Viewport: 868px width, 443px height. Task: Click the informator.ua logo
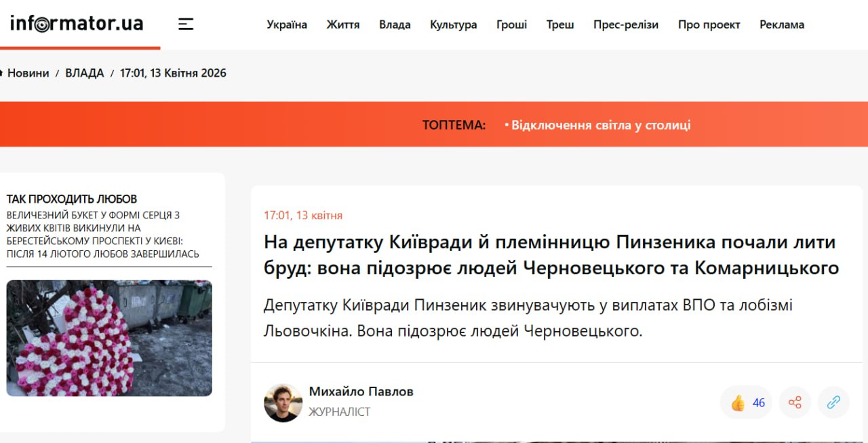click(77, 24)
